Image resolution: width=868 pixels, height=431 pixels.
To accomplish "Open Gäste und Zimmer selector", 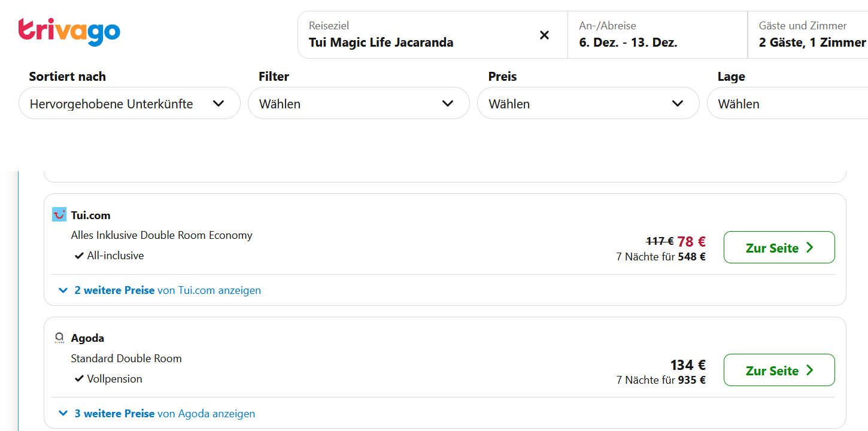I will pos(812,35).
